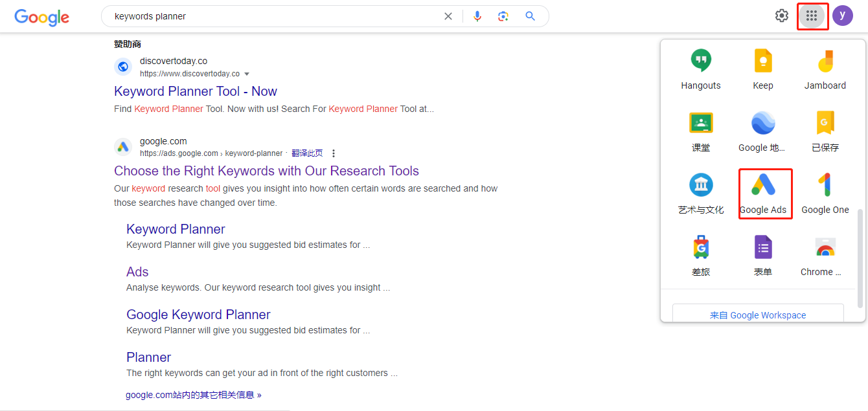868x411 pixels.
Task: Click the google.com Ads favicon
Action: (x=123, y=147)
